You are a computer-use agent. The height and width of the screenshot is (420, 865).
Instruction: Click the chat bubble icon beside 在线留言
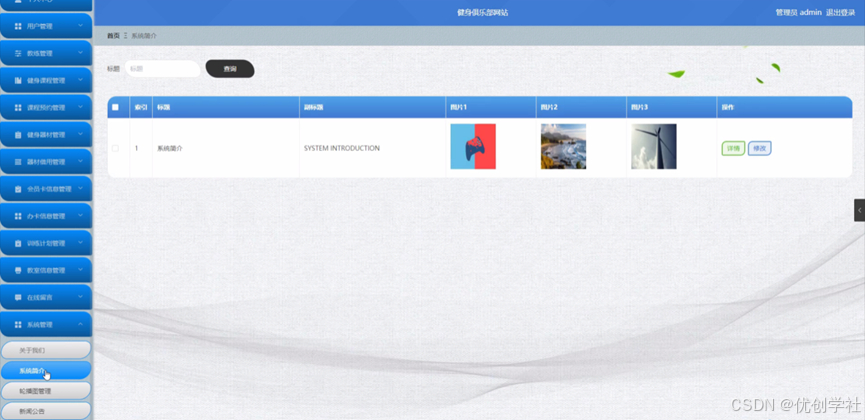tap(18, 297)
